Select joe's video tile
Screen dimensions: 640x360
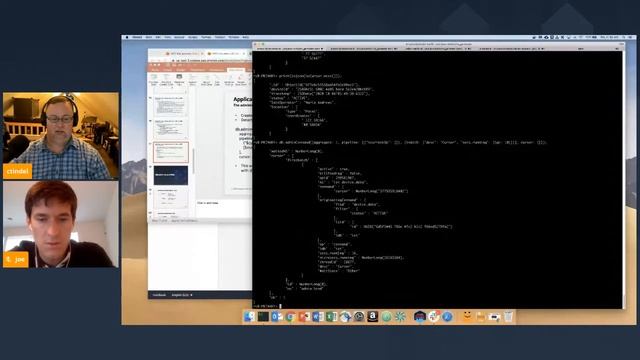[x=61, y=224]
